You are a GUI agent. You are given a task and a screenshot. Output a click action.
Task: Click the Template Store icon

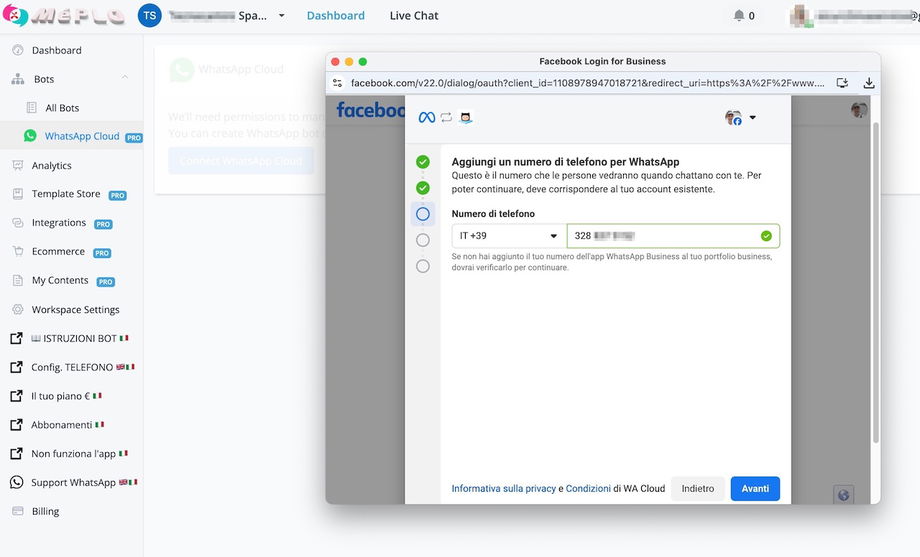[x=18, y=194]
